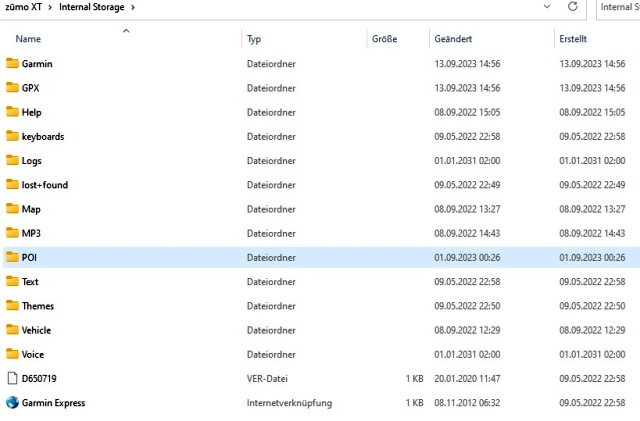Select the Vehicle folder icon
The height and width of the screenshot is (421, 640).
point(12,330)
